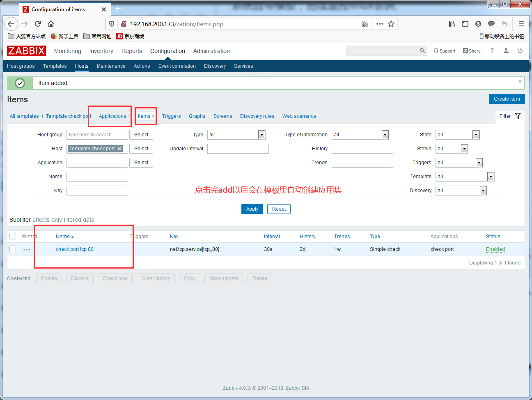The height and width of the screenshot is (400, 532).
Task: Click Key filter input field
Action: coord(97,191)
